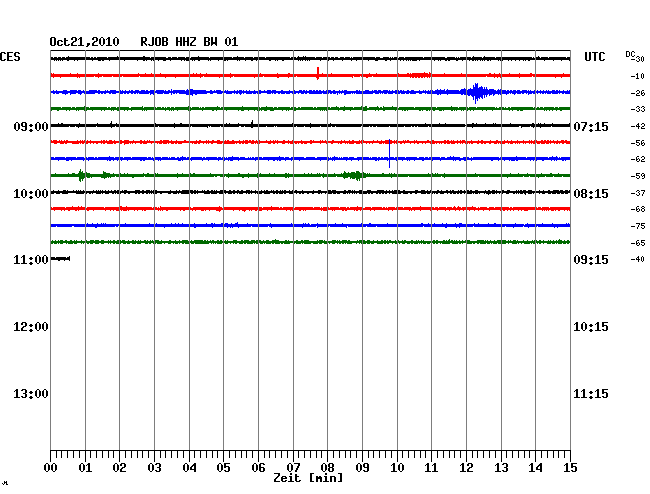
Task: Click the DC offset value -56
Action: [638, 143]
